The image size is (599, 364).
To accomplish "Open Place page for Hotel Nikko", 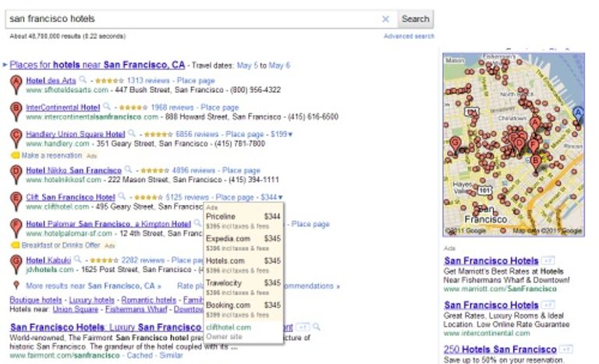I will coord(241,171).
